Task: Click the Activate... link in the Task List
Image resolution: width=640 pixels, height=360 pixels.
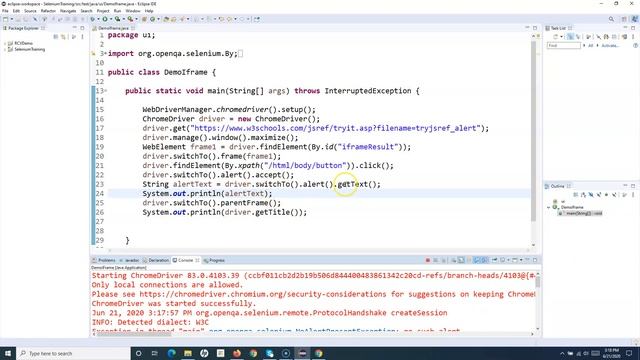Action: tap(610, 46)
